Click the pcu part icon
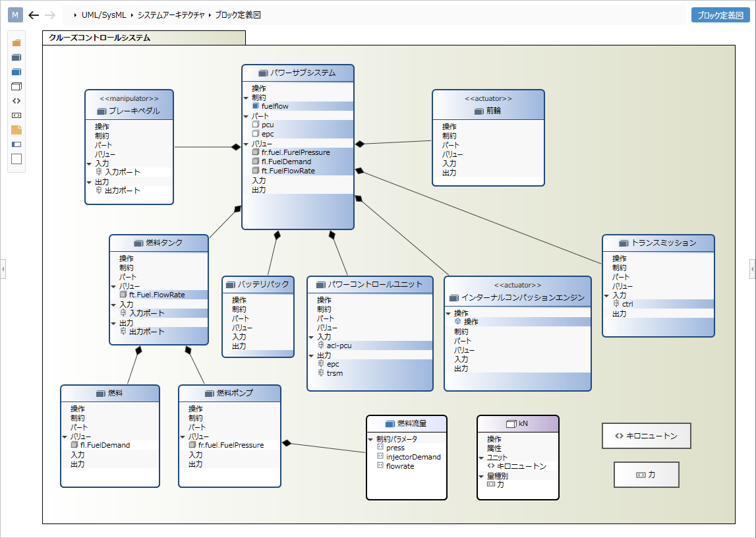This screenshot has height=538, width=756. (x=256, y=124)
